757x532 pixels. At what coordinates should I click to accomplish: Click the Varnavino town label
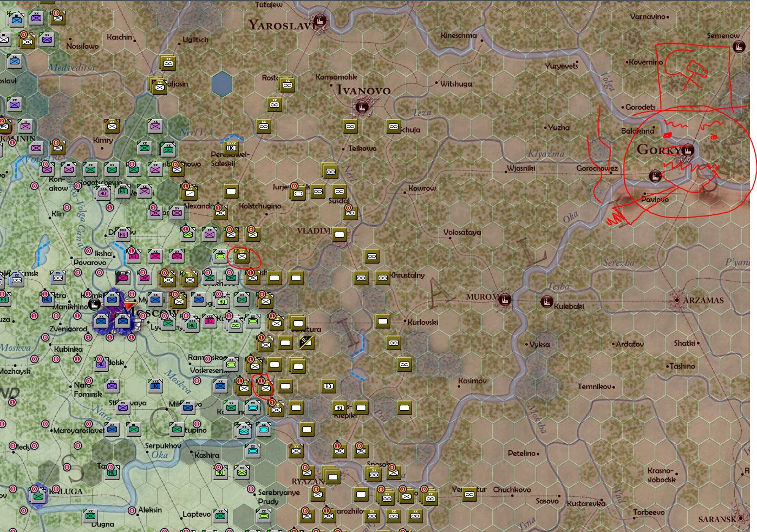648,16
